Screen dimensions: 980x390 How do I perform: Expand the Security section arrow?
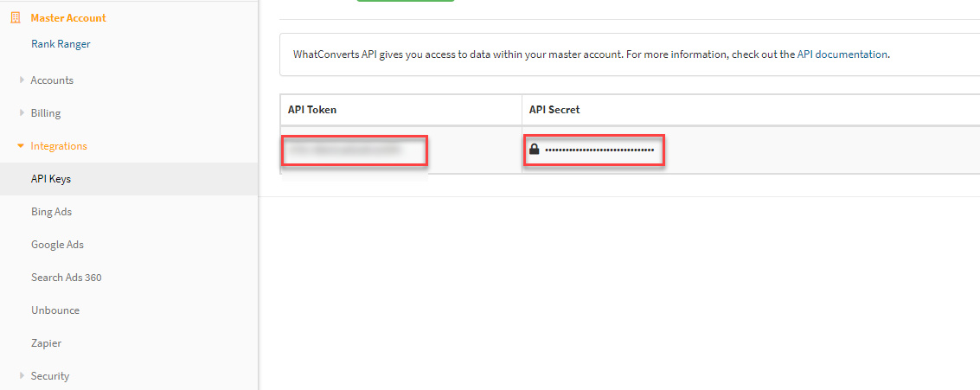[22, 376]
